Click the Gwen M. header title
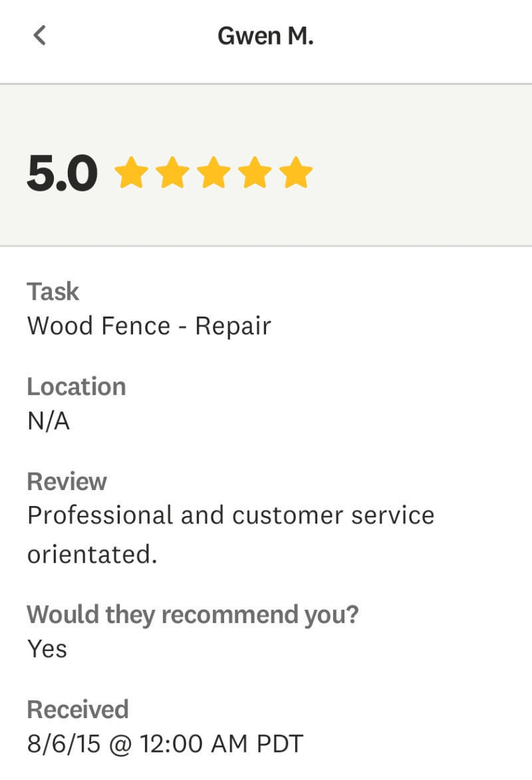 tap(265, 36)
